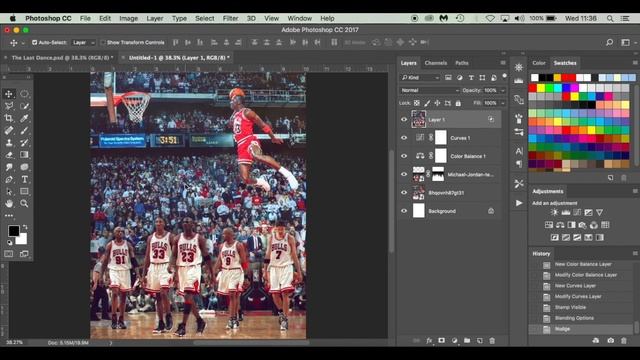Select the Brush tool
The width and height of the screenshot is (640, 360).
point(24,131)
